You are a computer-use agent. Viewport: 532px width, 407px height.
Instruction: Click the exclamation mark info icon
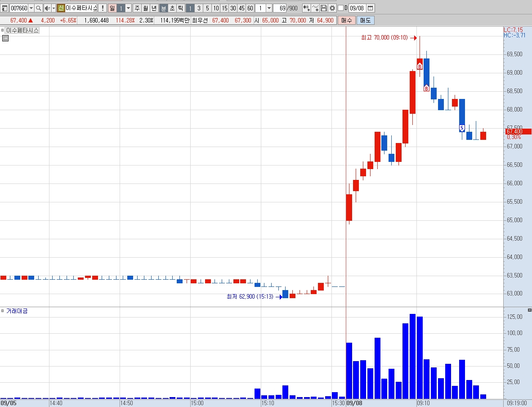103,8
